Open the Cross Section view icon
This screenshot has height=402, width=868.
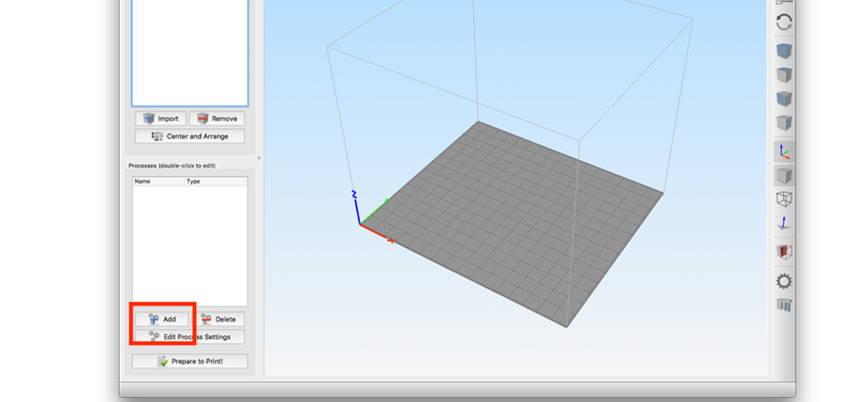[784, 252]
